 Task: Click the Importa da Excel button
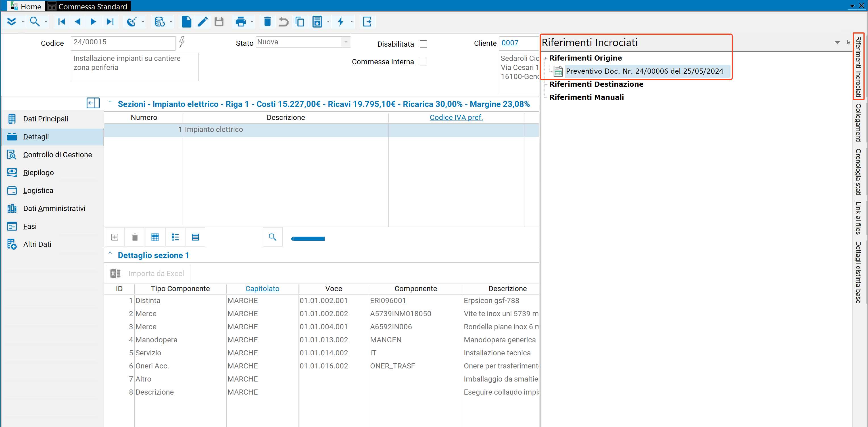pyautogui.click(x=148, y=273)
